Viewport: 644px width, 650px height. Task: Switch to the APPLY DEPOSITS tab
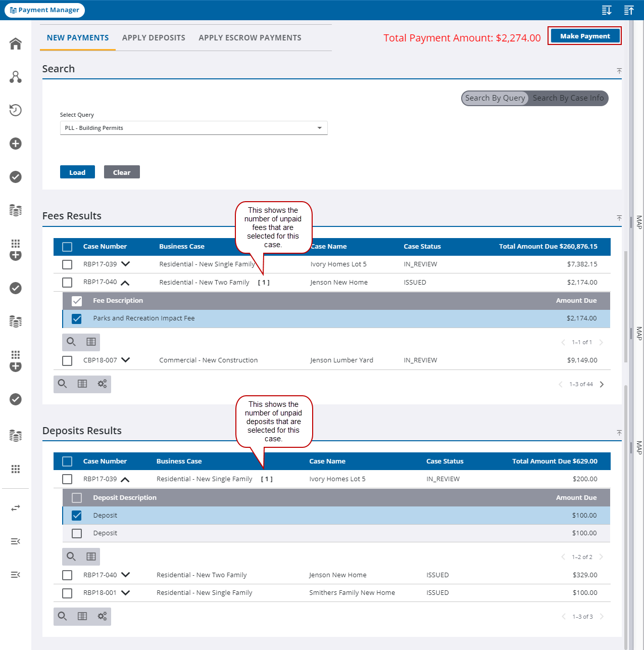click(154, 37)
